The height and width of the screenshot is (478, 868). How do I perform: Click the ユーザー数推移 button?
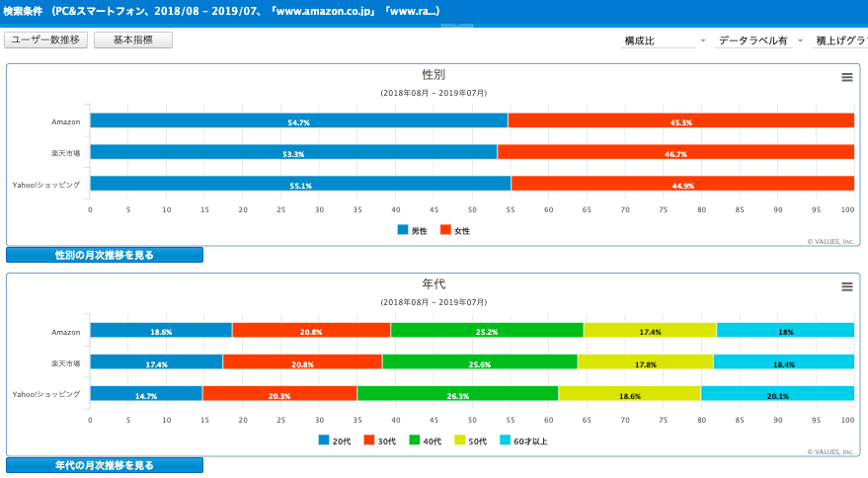pos(46,40)
